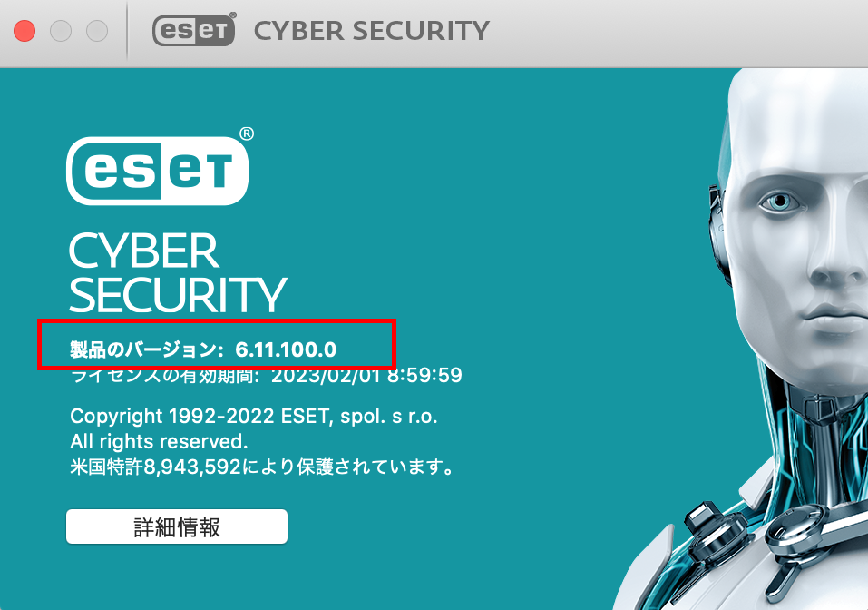Click the All rights reserved text
The width and height of the screenshot is (868, 610).
(x=159, y=441)
